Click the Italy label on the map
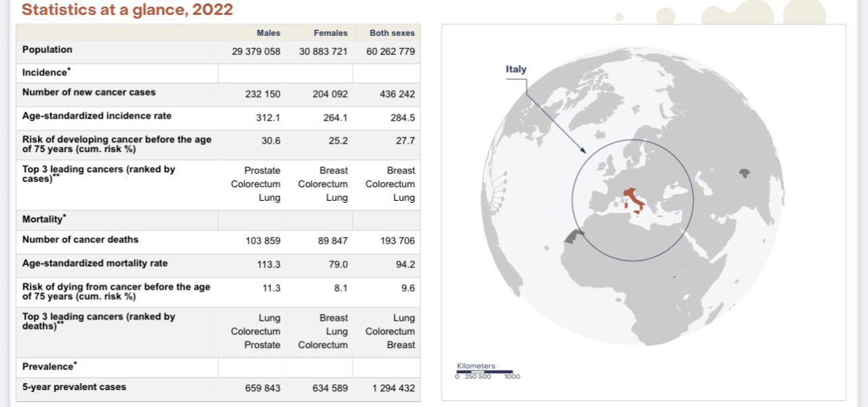Image resolution: width=868 pixels, height=407 pixels. 515,69
